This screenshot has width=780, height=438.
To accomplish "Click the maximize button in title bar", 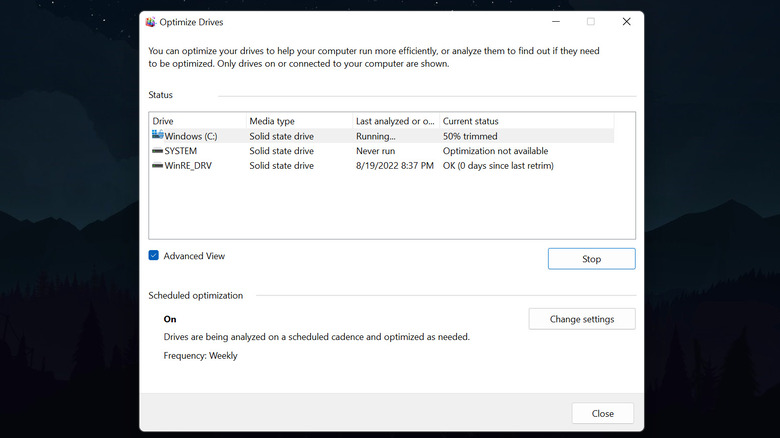I will pyautogui.click(x=590, y=21).
